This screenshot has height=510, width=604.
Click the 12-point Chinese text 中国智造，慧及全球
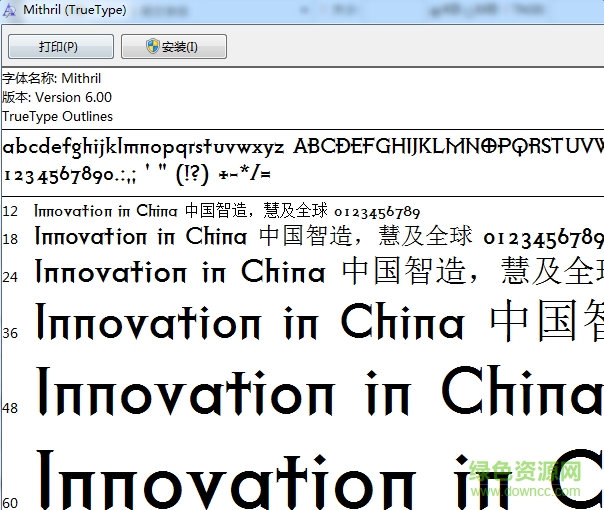coord(256,211)
